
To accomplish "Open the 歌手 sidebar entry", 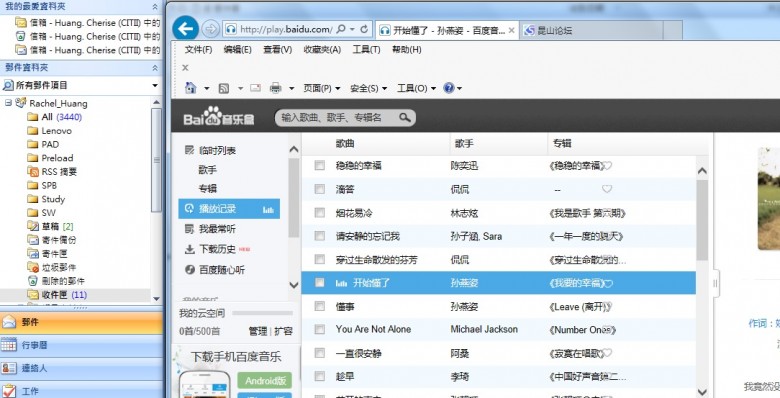I will [207, 170].
